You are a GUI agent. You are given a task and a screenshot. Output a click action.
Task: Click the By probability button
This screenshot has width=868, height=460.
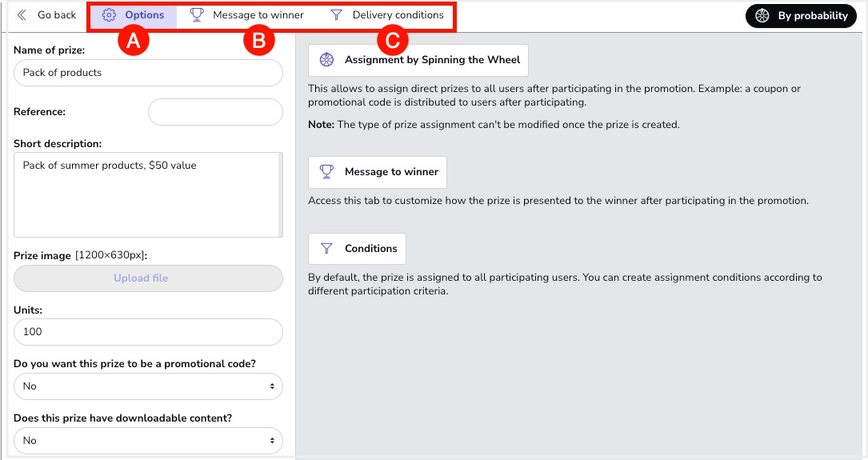coord(802,16)
